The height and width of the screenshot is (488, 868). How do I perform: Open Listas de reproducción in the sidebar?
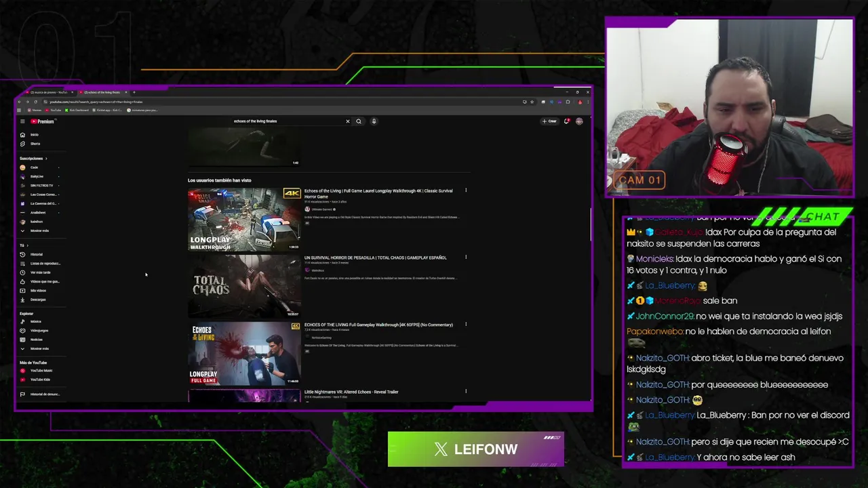click(x=45, y=264)
